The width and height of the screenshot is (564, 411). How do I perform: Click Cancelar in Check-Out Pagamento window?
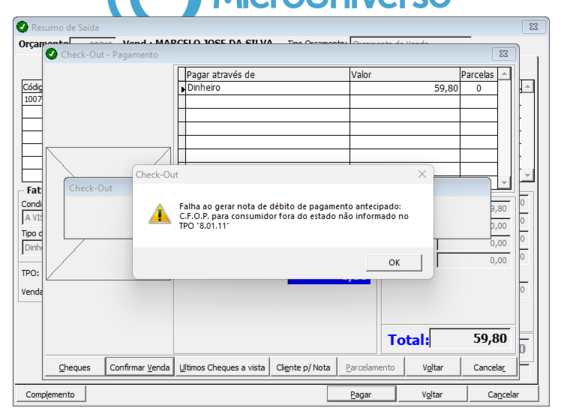[x=489, y=367]
